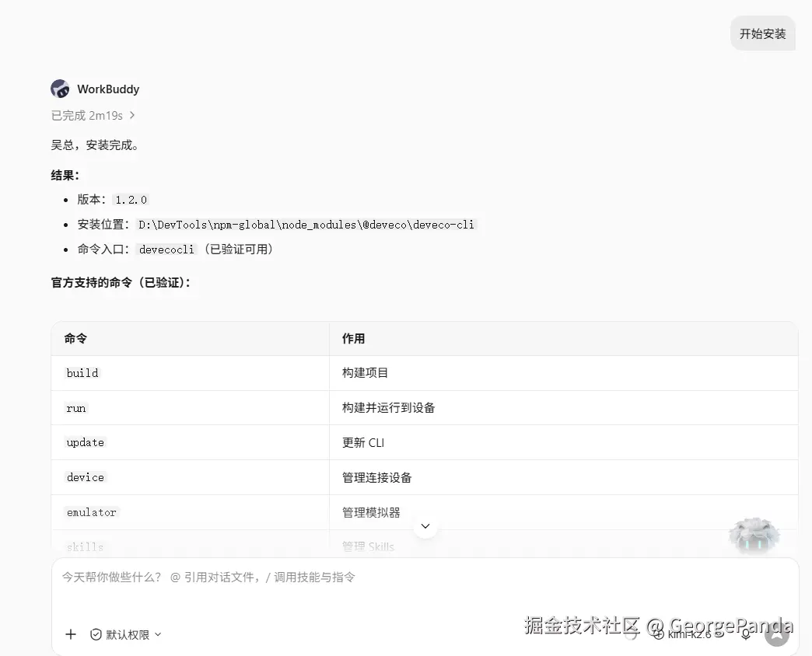Click the 管理模拟器 description cell
The height and width of the screenshot is (656, 812).
[x=563, y=512]
